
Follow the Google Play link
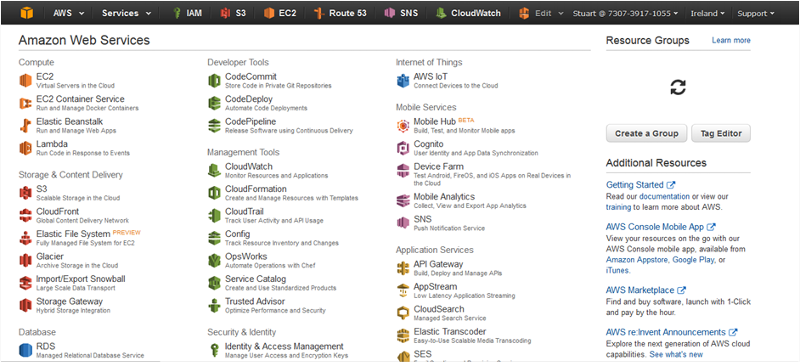(x=694, y=260)
